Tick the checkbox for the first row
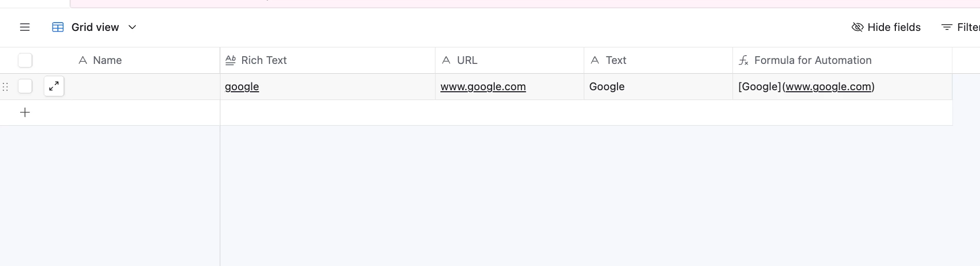Screen dimensions: 980x266 tap(25, 87)
